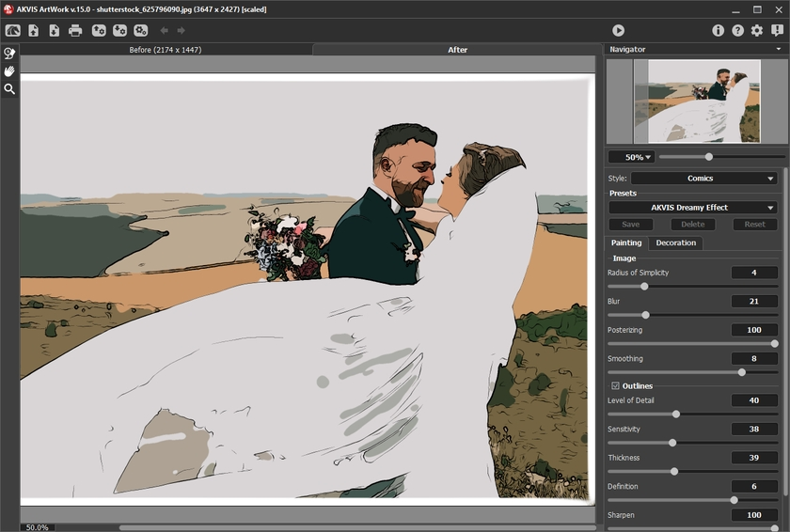Click the Blur value input field
Screen dimensions: 790x532
pos(753,302)
